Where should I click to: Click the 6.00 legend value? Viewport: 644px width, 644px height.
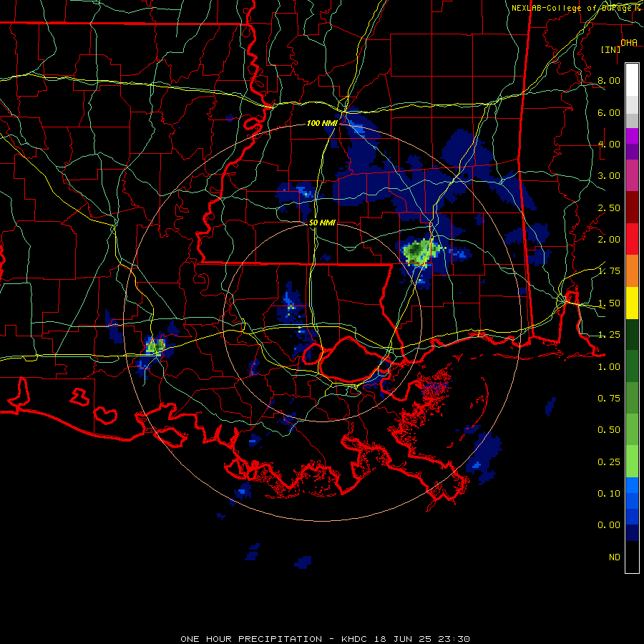tap(609, 112)
